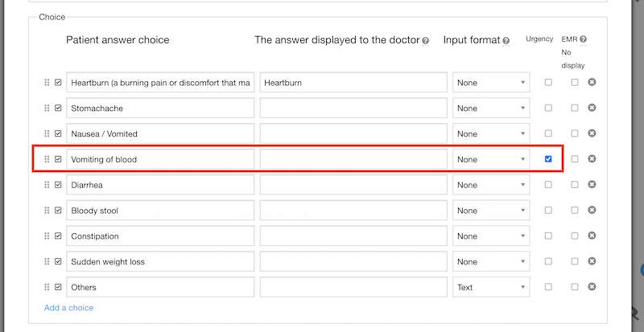Screen dimensions: 644x332
Task: Change Input format for Constipation row
Action: 491,236
